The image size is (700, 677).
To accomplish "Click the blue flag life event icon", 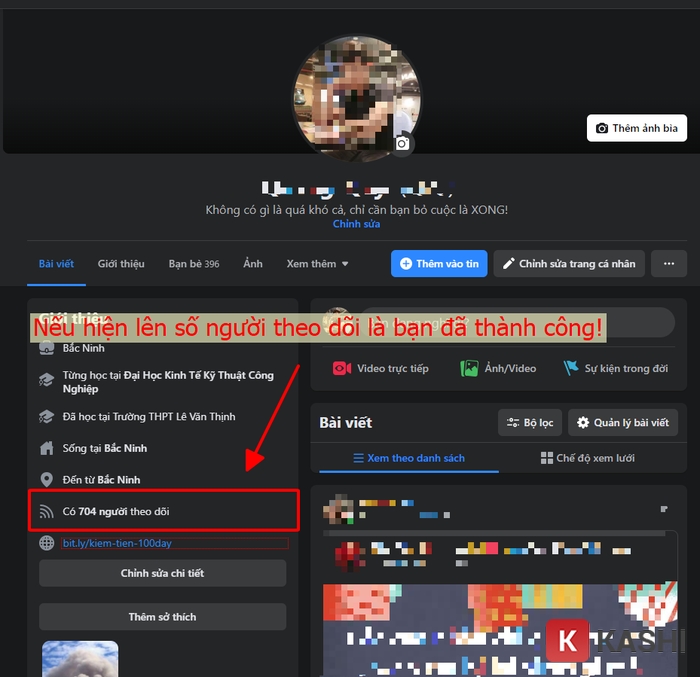I will (x=571, y=368).
